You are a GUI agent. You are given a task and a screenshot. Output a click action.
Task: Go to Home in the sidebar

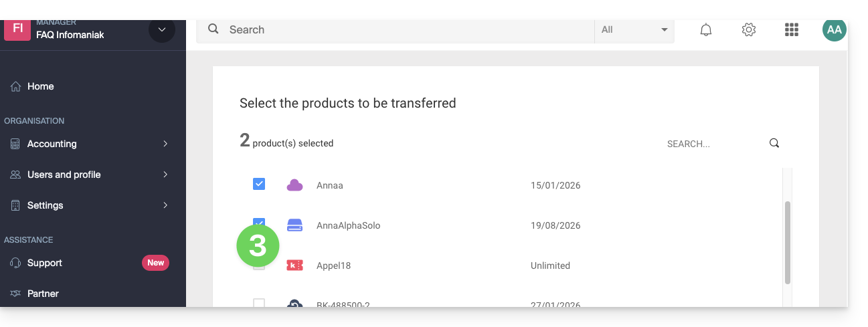click(40, 86)
